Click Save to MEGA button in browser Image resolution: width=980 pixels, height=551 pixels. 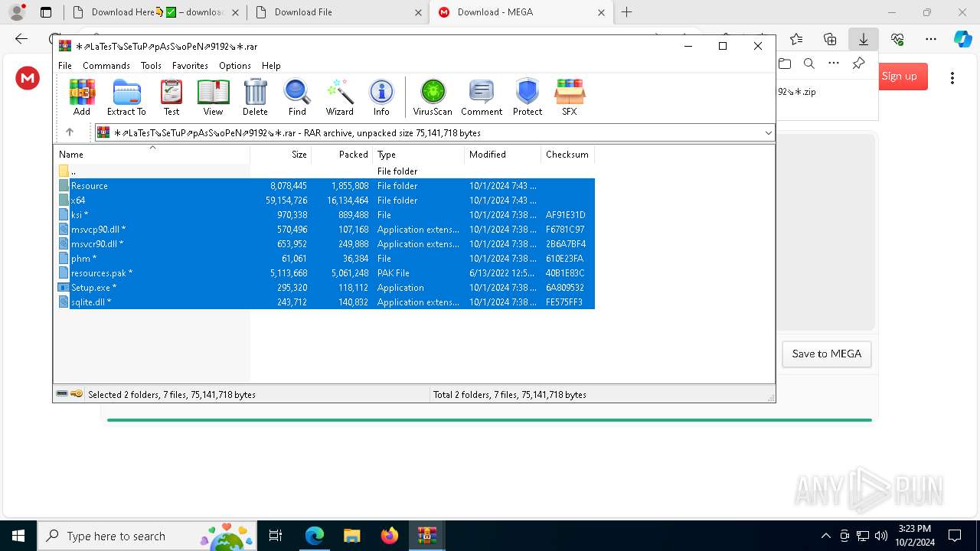[x=826, y=354]
